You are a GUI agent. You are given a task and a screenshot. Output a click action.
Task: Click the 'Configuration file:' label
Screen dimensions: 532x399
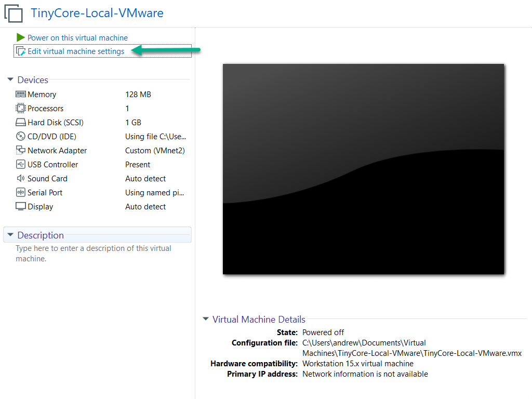(x=264, y=343)
